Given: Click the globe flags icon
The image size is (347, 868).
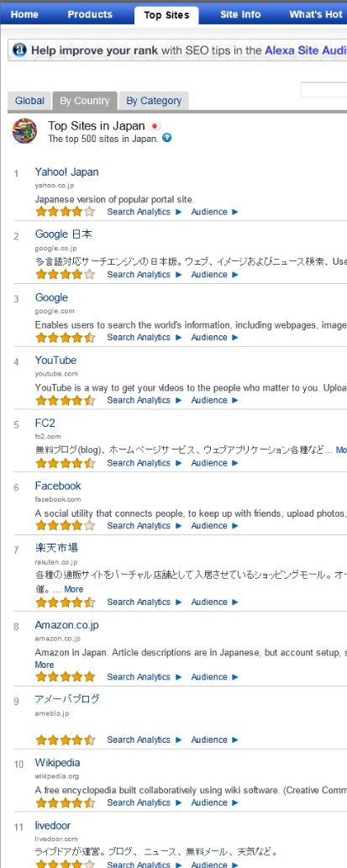Looking at the screenshot, I should [24, 130].
